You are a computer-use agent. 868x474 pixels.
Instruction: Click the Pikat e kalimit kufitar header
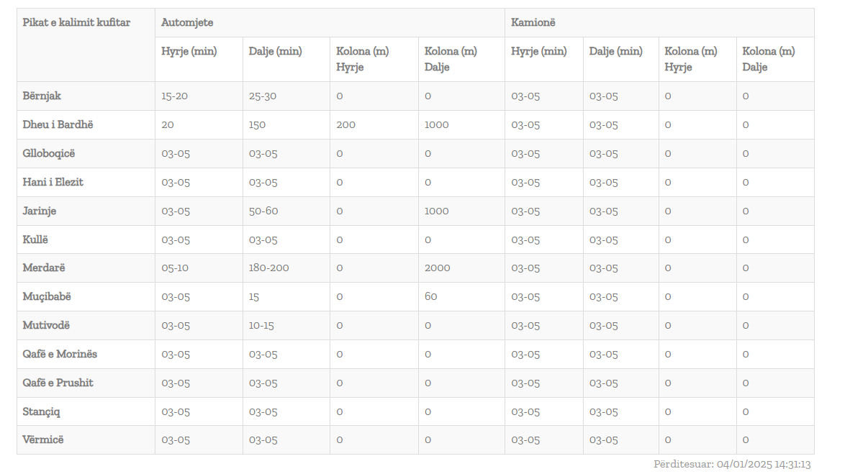[76, 22]
